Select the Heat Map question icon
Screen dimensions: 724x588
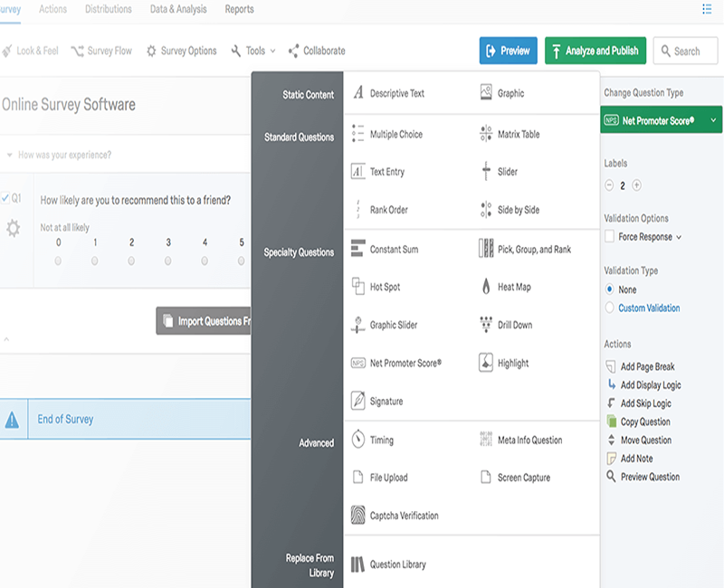click(486, 287)
